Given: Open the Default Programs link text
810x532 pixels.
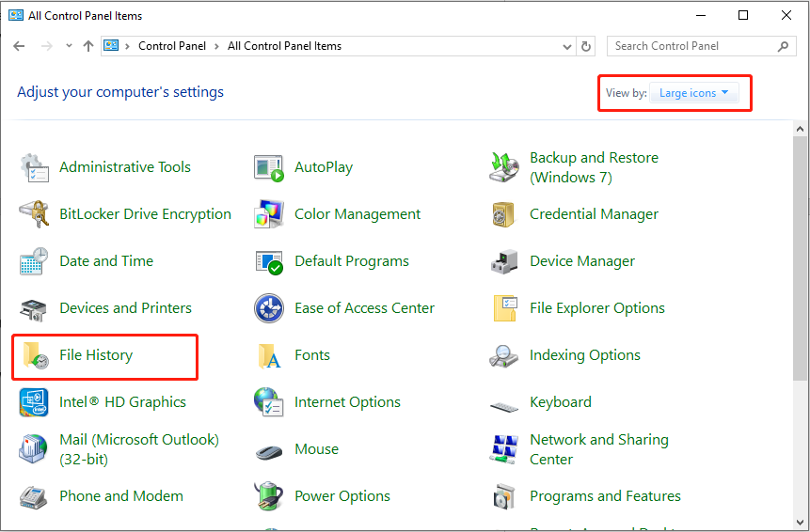Looking at the screenshot, I should click(351, 261).
